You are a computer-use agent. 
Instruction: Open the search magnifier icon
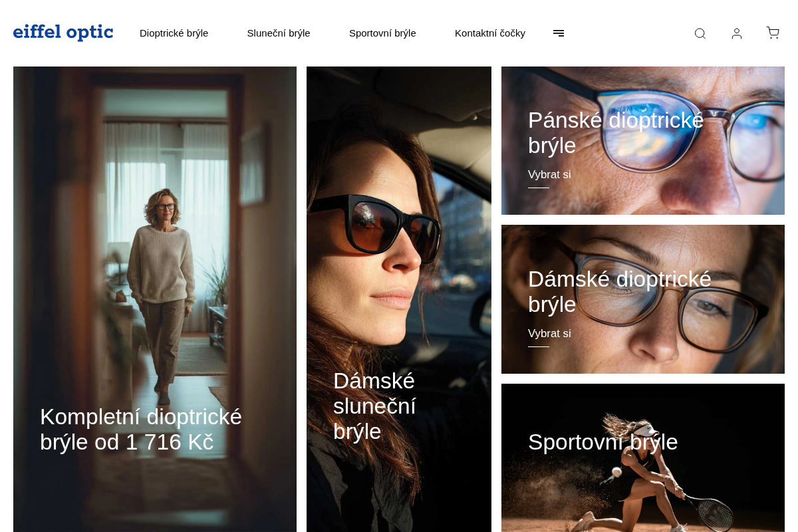tap(700, 33)
